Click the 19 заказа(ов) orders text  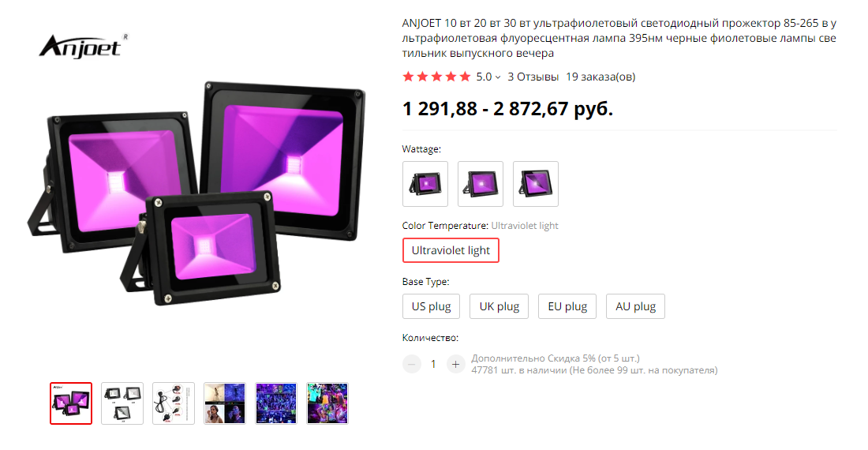pos(600,77)
